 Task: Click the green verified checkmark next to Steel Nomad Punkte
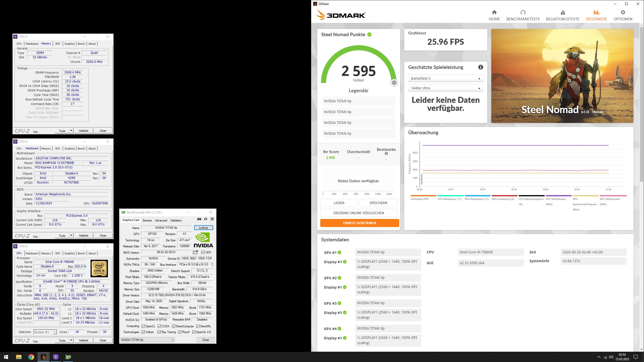coord(369,34)
